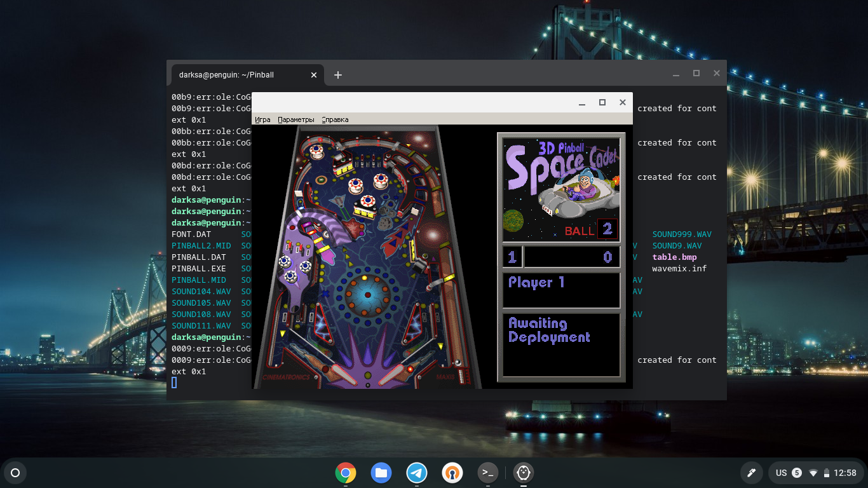
Task: Click PINBALL.EXE in the terminal listing
Action: (x=199, y=268)
